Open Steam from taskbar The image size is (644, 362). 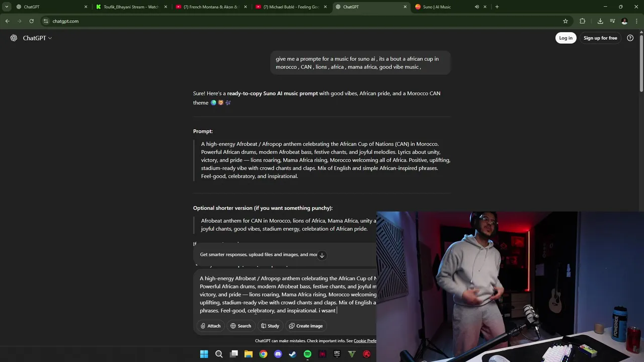293,354
